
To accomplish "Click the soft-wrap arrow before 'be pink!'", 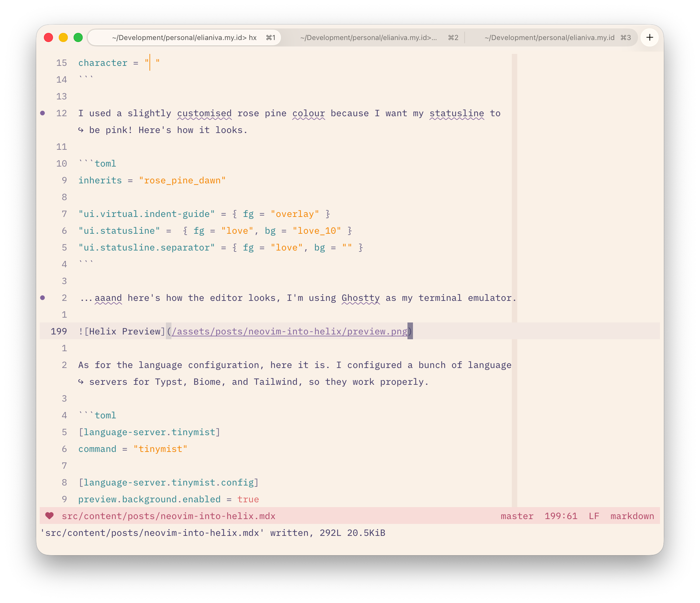I will pyautogui.click(x=81, y=130).
